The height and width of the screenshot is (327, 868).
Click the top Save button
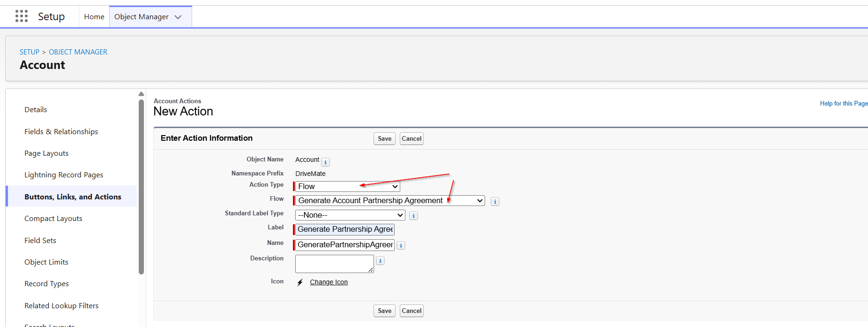tap(384, 139)
